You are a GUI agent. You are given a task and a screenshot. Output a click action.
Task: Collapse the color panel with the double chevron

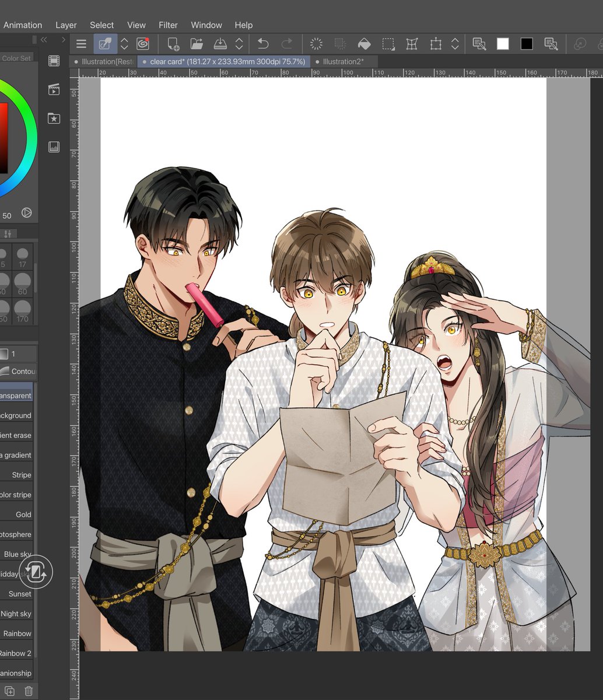(43, 40)
